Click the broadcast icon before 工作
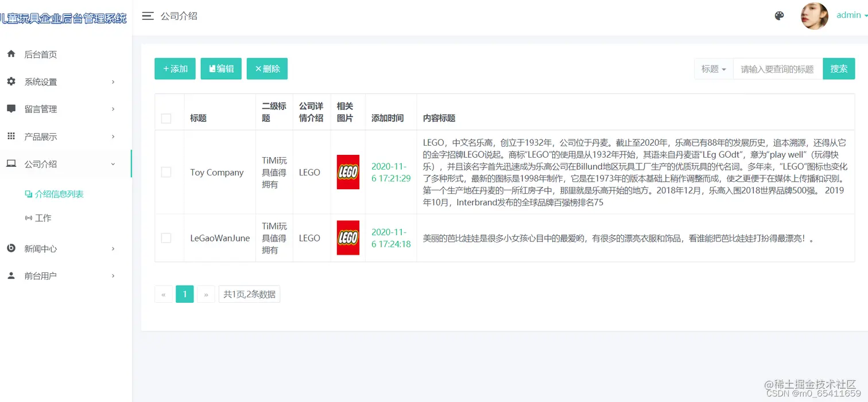Viewport: 868px width, 402px height. 29,218
